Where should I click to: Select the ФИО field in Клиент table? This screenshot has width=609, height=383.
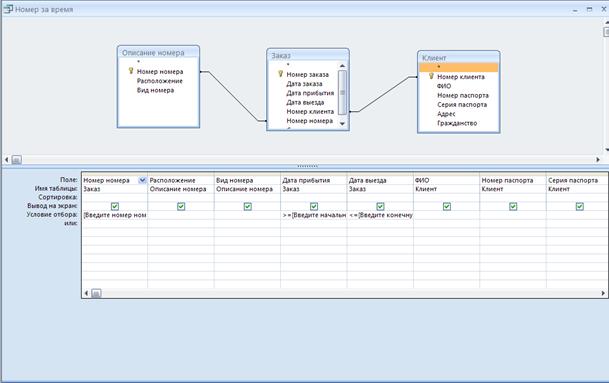coord(444,86)
